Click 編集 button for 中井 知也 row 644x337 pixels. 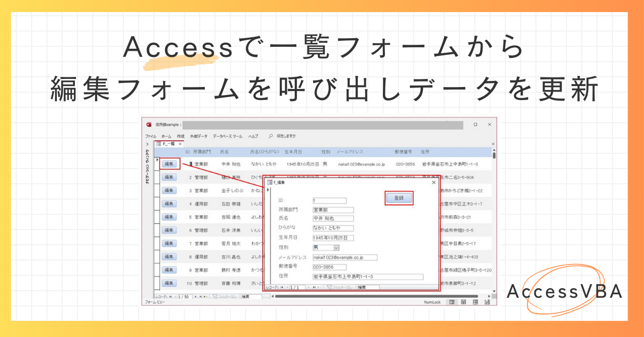[x=169, y=163]
